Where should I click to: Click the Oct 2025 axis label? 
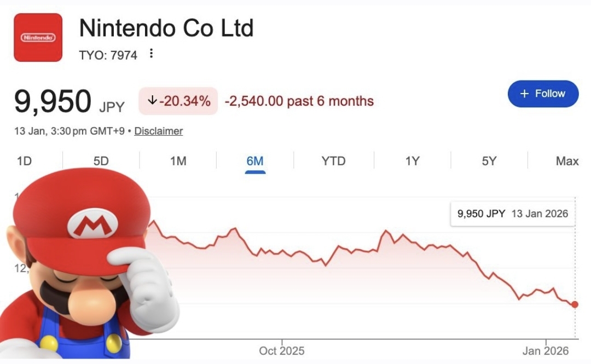[x=281, y=351]
